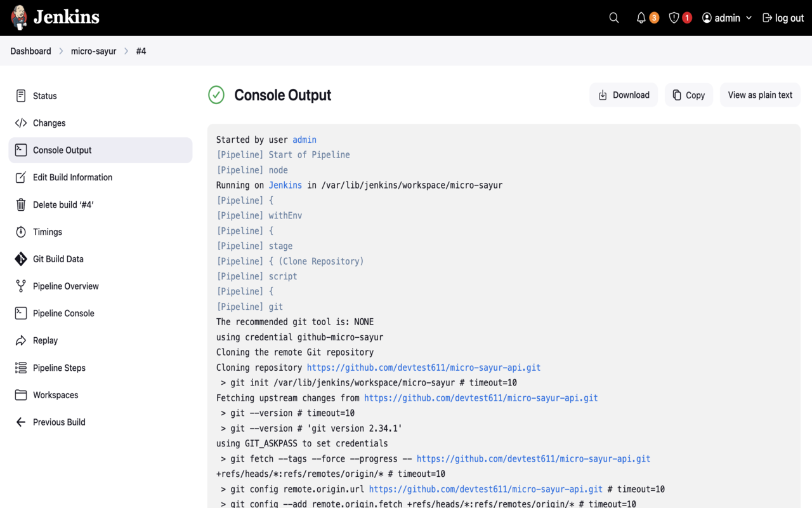812x508 pixels.
Task: Click 'using GIT_ASKPASS to set credentials' line
Action: click(x=302, y=443)
